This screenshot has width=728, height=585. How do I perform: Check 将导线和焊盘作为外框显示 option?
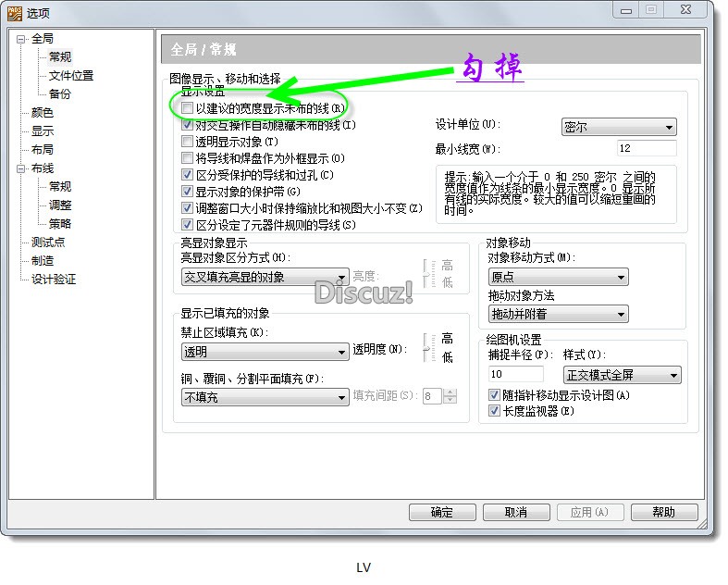point(187,158)
